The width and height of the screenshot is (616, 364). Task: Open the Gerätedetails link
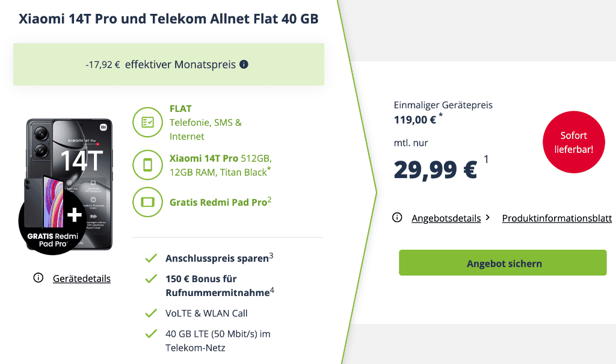(81, 279)
